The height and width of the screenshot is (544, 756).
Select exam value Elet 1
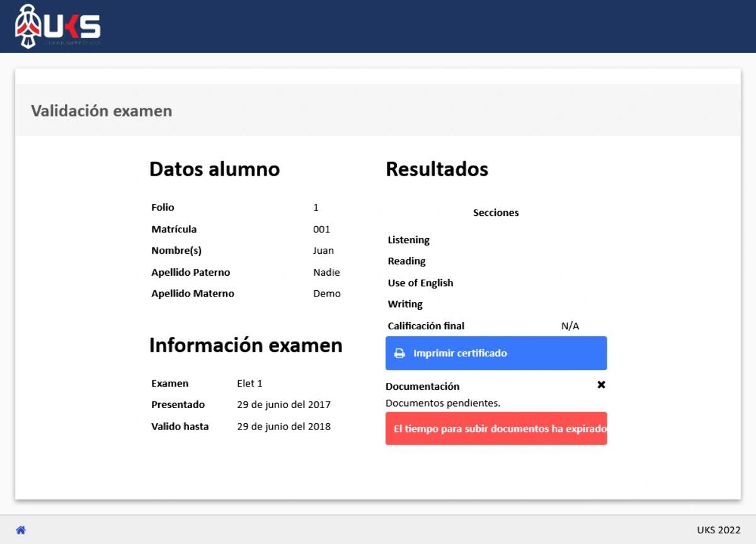[x=249, y=383]
